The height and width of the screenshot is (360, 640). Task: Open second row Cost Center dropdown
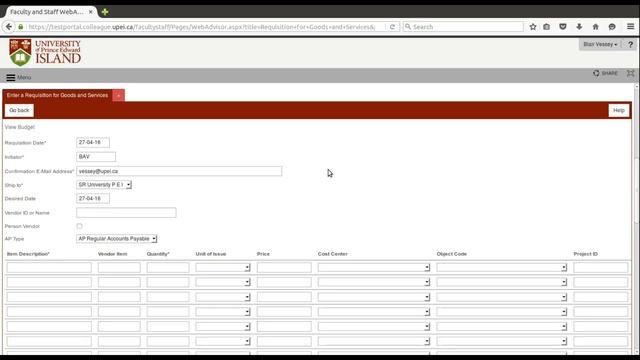click(x=374, y=282)
